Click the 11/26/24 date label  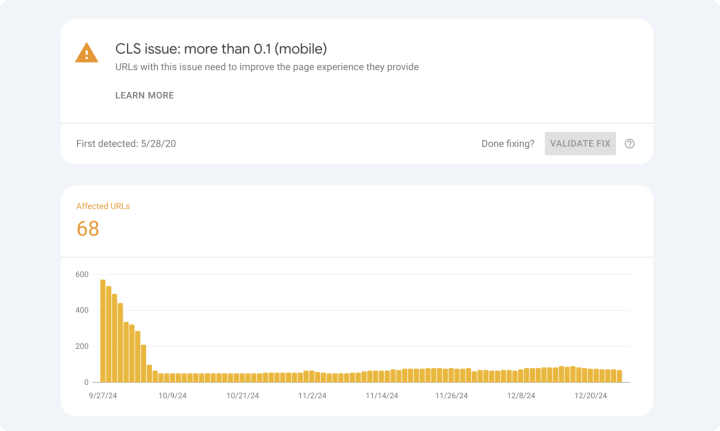coord(451,396)
